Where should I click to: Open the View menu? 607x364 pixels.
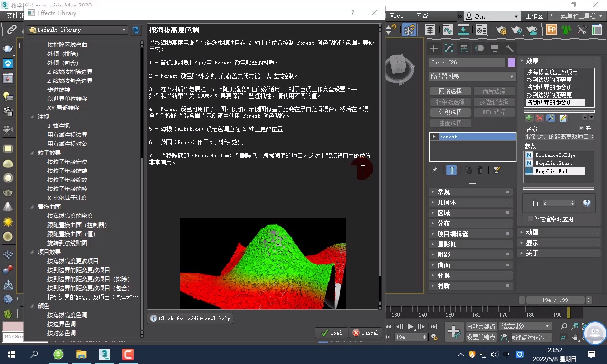pos(396,15)
